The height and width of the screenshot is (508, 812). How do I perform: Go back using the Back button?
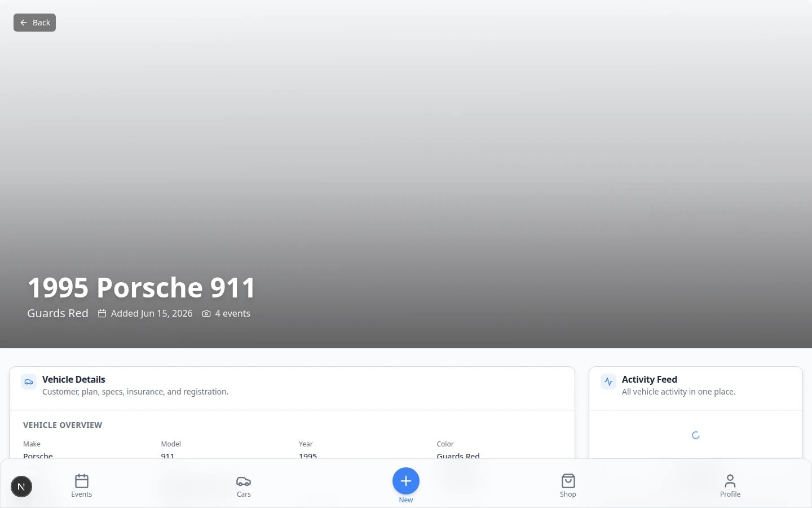(x=34, y=23)
